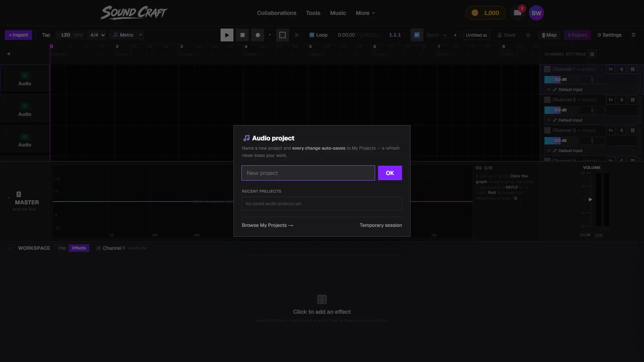Collapse the Workspace panel arrow
Viewport: 644px width, 362px height.
tap(10, 248)
